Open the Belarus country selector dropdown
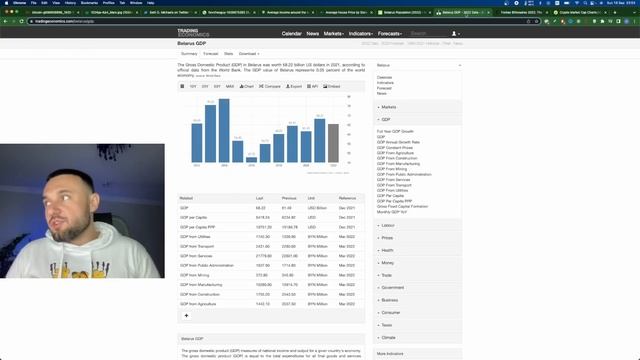The image size is (640, 360). 418,65
